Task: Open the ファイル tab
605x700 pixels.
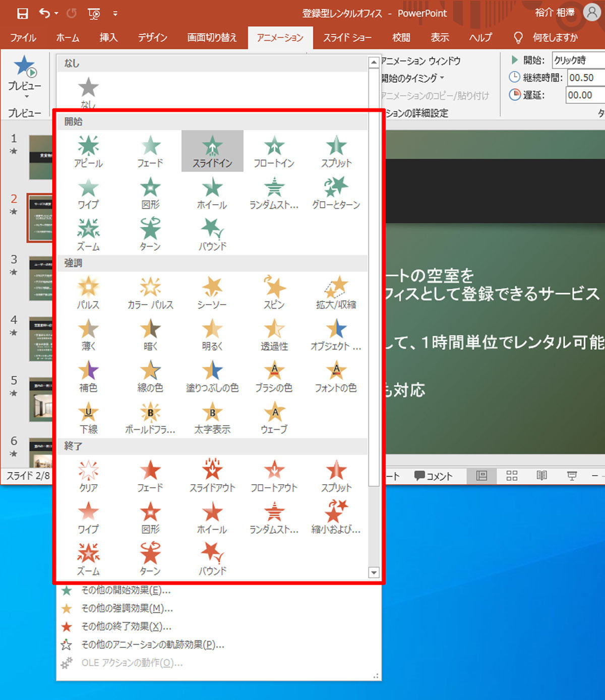Action: (x=23, y=38)
